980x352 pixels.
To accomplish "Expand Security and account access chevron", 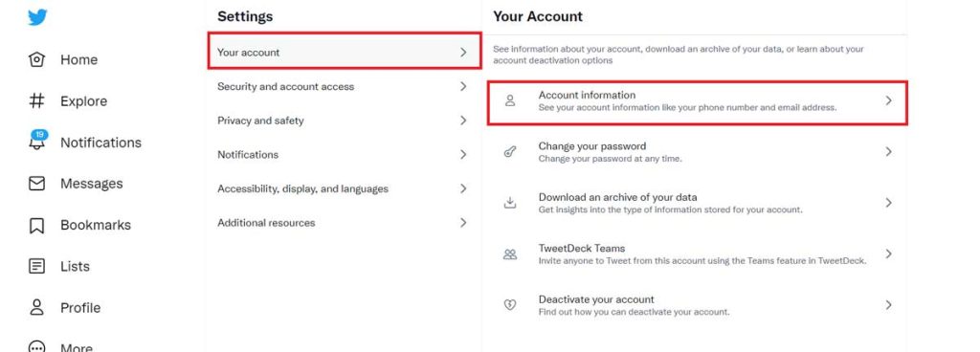I will pyautogui.click(x=463, y=86).
